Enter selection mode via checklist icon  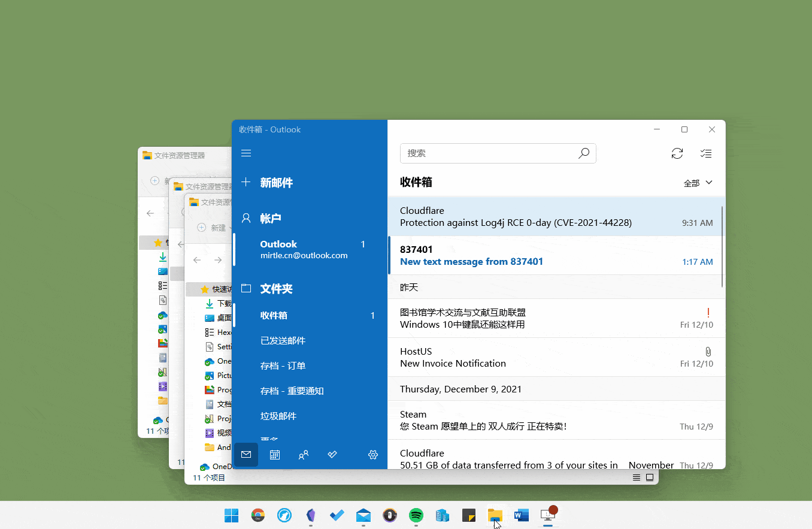(706, 153)
